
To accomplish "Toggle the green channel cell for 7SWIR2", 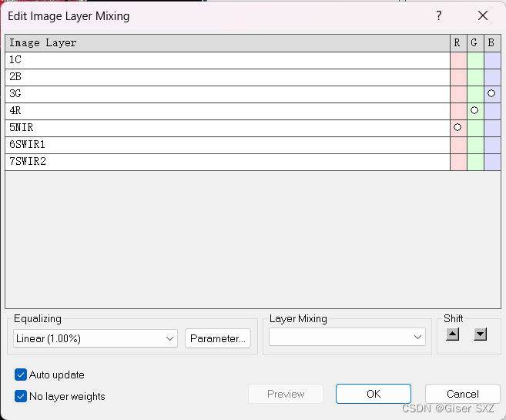I will [x=476, y=162].
